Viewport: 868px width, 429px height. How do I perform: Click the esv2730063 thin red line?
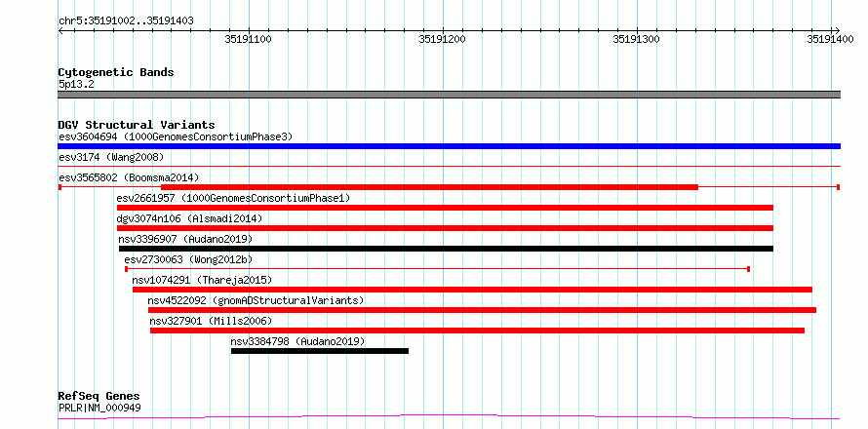437,269
